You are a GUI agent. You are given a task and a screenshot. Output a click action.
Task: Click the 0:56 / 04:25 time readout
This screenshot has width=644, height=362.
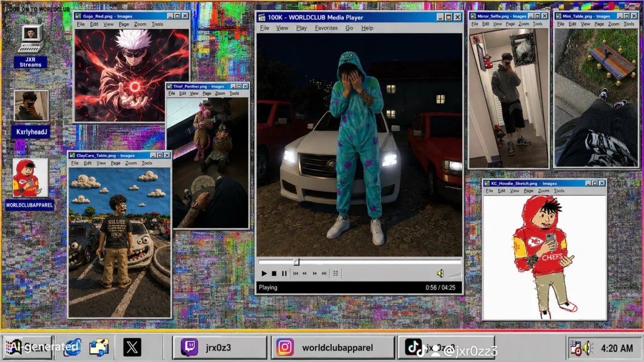(440, 287)
